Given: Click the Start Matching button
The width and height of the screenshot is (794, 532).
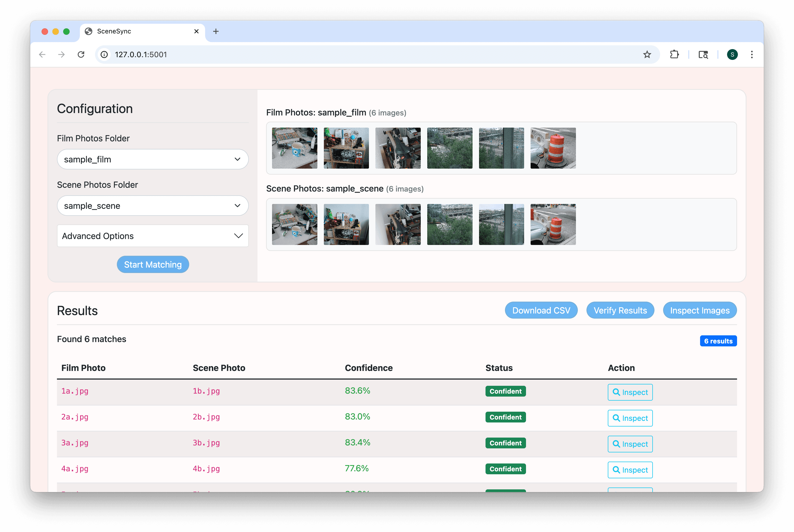Looking at the screenshot, I should [x=153, y=265].
